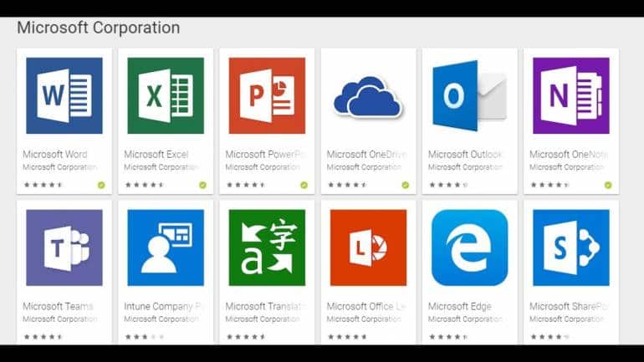Open the Microsoft Teams icon
Viewport: 644px width, 362px height.
pyautogui.click(x=64, y=247)
